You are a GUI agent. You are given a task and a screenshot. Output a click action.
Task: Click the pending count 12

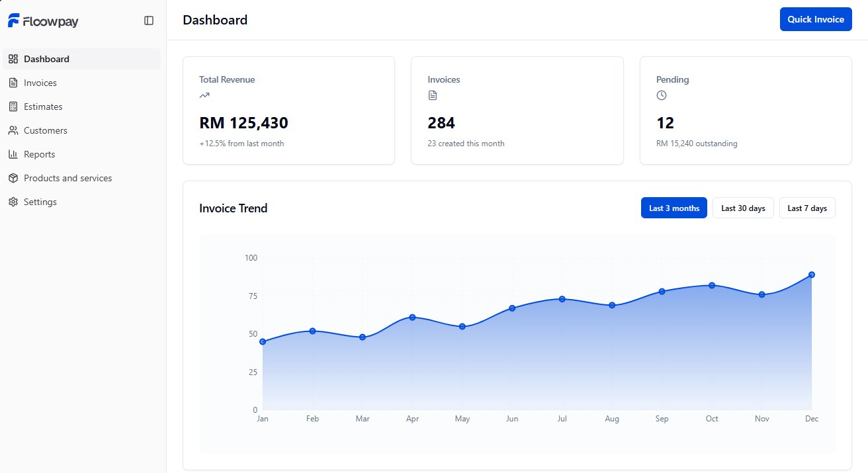665,123
